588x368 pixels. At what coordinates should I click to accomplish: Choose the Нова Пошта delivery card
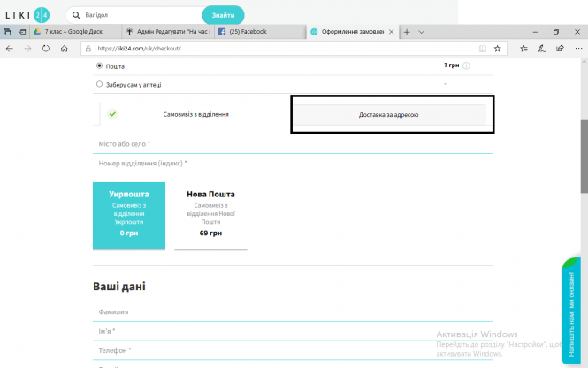pos(210,215)
